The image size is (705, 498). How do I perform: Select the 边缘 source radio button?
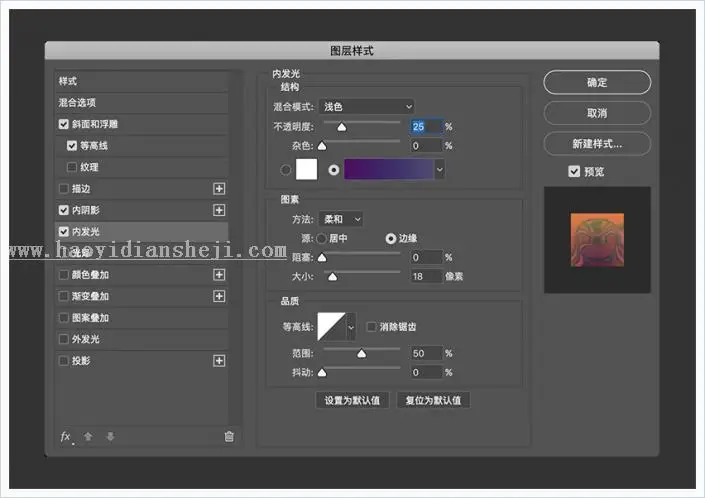(391, 238)
